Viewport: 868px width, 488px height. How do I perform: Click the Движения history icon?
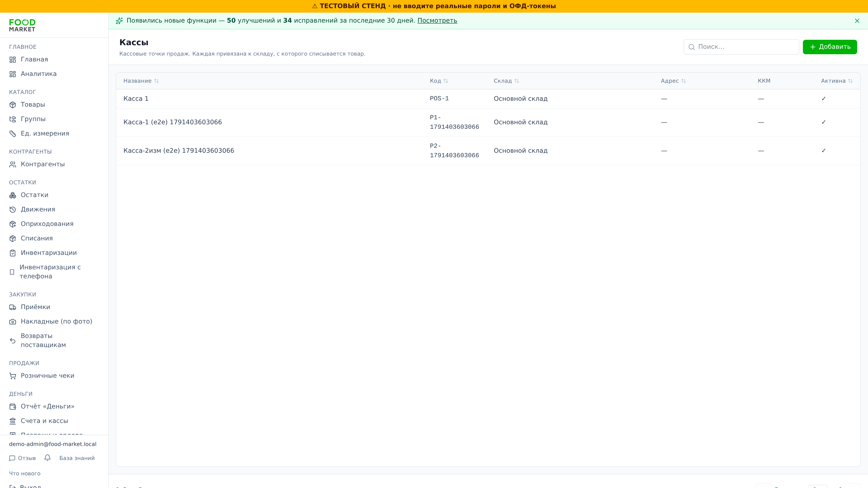click(12, 209)
